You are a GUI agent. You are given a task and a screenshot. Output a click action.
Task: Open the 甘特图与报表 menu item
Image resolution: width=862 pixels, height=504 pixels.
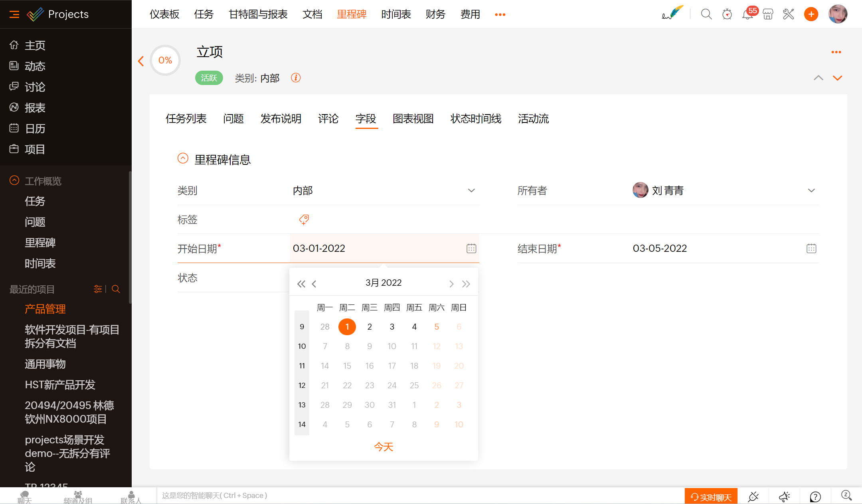click(x=258, y=14)
